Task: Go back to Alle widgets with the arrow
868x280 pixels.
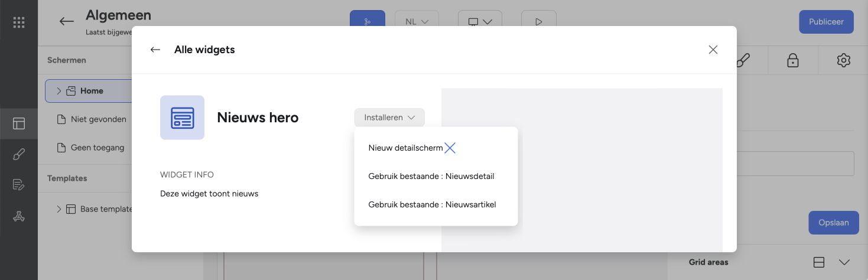Action: pos(155,50)
